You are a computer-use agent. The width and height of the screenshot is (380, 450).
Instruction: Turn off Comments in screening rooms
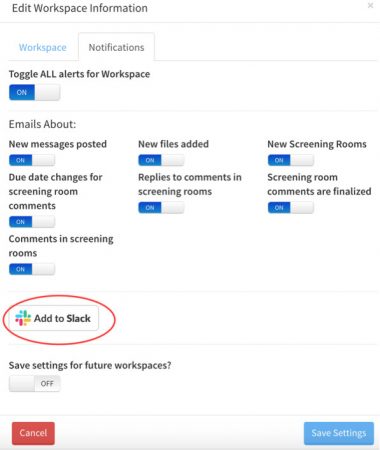click(32, 269)
